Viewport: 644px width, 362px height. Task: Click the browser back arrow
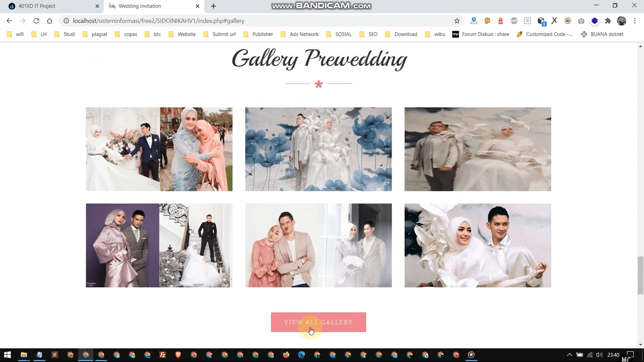pyautogui.click(x=9, y=21)
